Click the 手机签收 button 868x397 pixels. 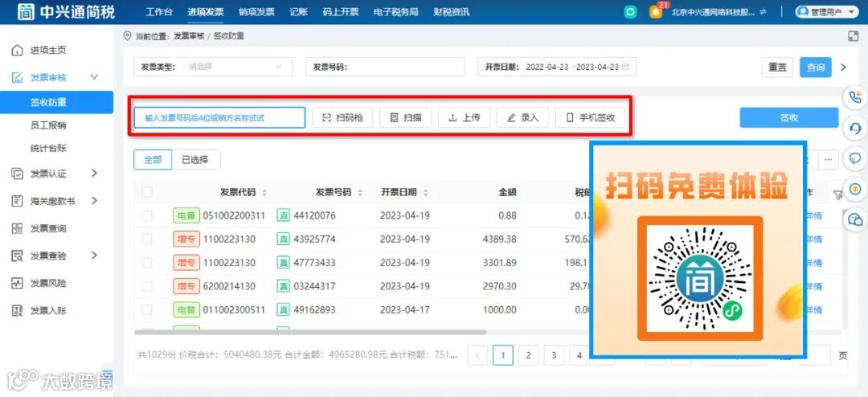click(590, 117)
